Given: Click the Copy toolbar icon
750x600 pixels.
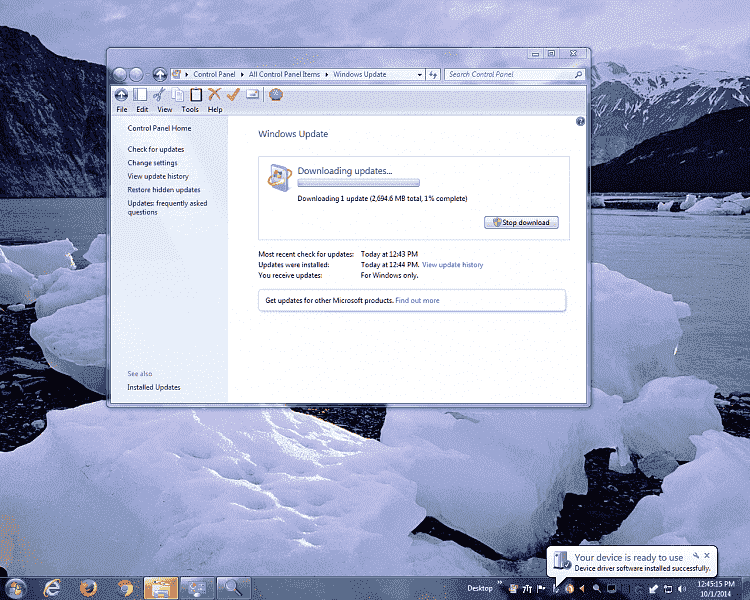Looking at the screenshot, I should tap(177, 95).
